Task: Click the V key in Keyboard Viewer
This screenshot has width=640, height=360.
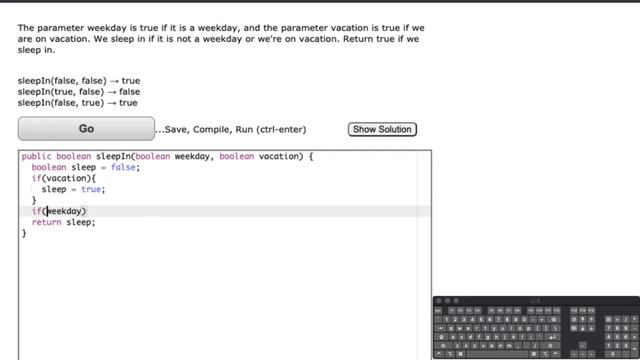Action: (483, 346)
